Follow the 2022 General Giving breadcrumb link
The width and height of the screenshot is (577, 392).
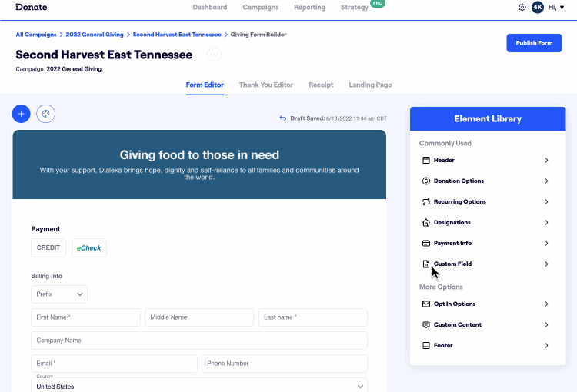point(95,35)
